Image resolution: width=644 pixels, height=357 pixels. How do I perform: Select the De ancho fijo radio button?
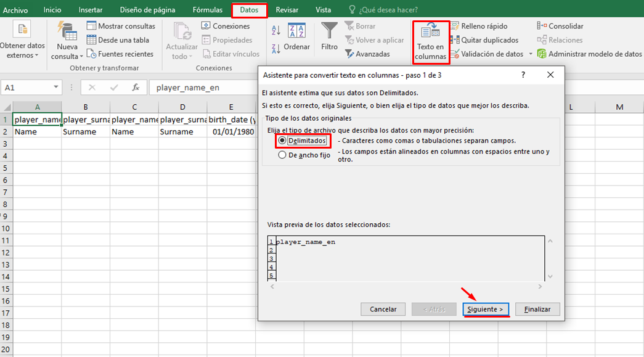coord(282,155)
